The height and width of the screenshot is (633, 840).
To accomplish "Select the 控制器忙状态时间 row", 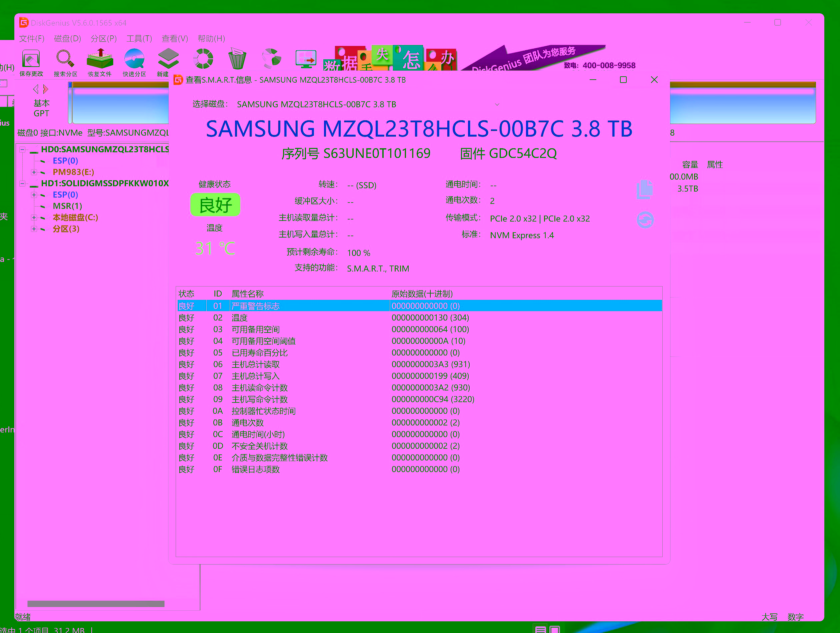I will pyautogui.click(x=420, y=411).
